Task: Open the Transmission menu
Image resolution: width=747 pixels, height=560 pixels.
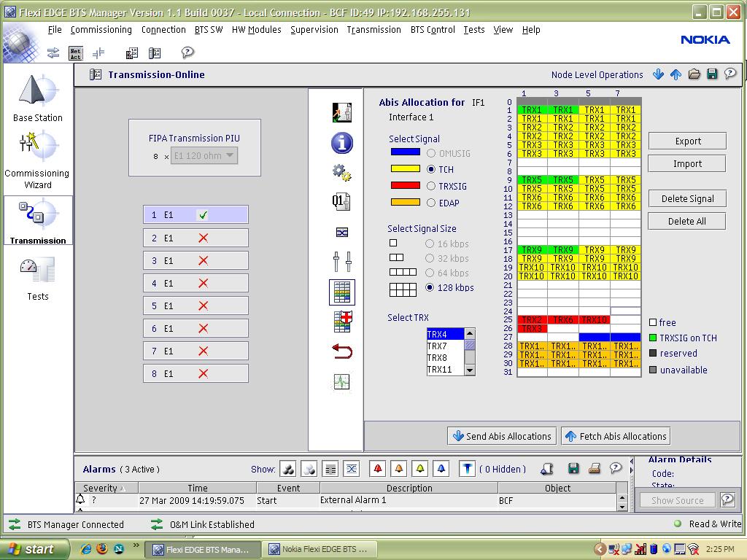Action: tap(373, 30)
